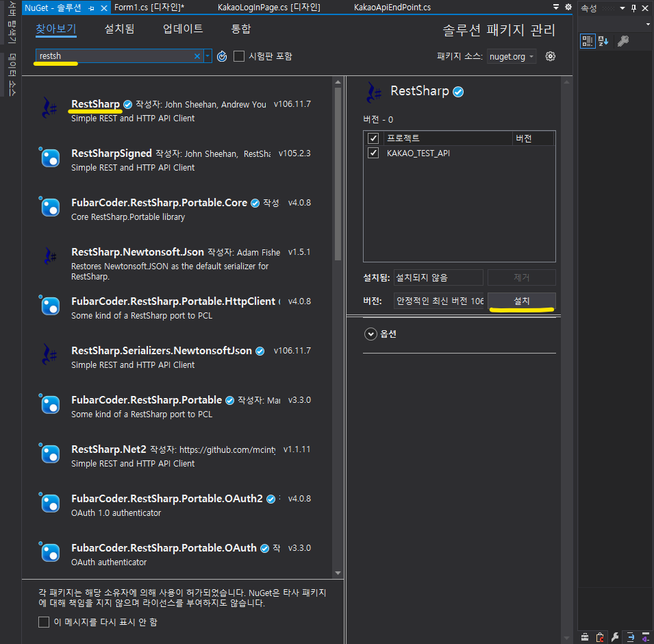654x644 pixels.
Task: Click the blue arrow icon at bottom right
Action: click(630, 637)
